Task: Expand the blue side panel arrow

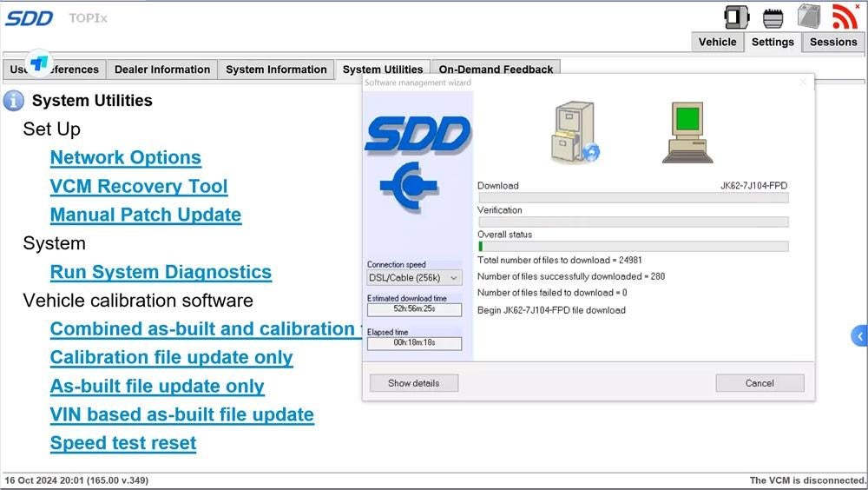Action: coord(859,336)
